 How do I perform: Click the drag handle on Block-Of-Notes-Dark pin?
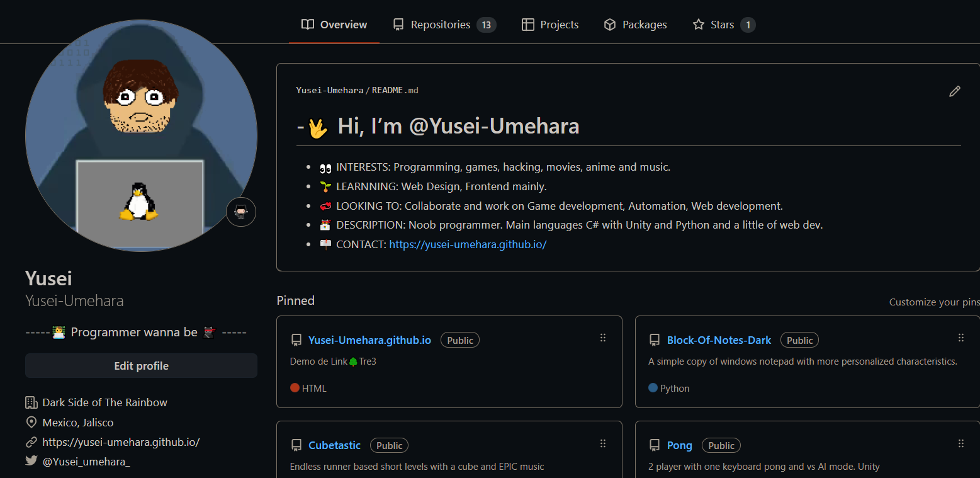point(961,338)
